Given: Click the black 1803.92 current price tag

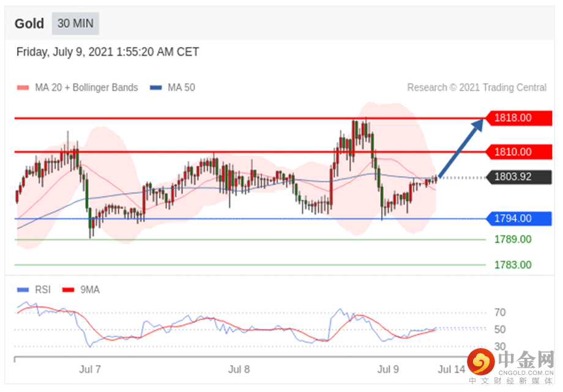Looking at the screenshot, I should coord(518,177).
